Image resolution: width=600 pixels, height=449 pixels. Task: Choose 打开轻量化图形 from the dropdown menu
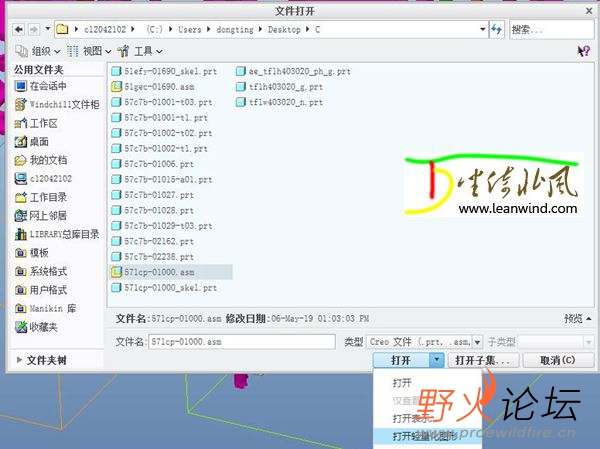425,436
